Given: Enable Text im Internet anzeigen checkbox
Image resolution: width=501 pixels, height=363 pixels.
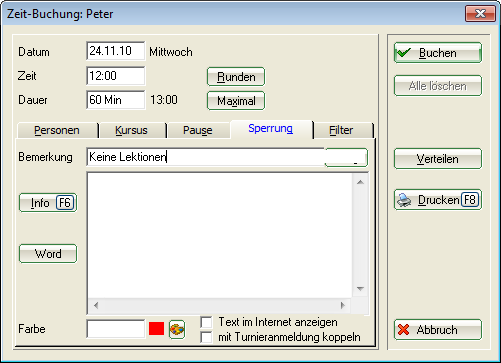Looking at the screenshot, I should click(206, 322).
